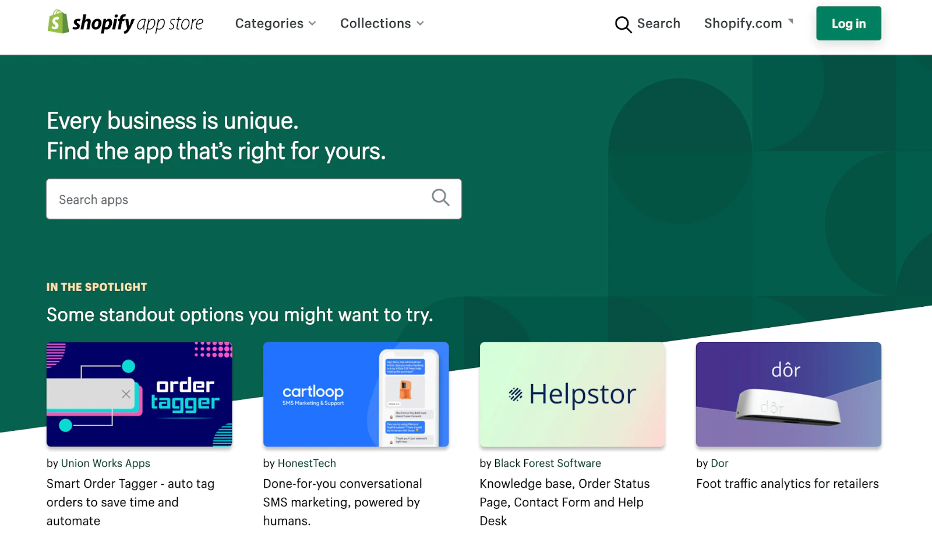
Task: Open the Cartloop app thumbnail
Action: (x=356, y=394)
